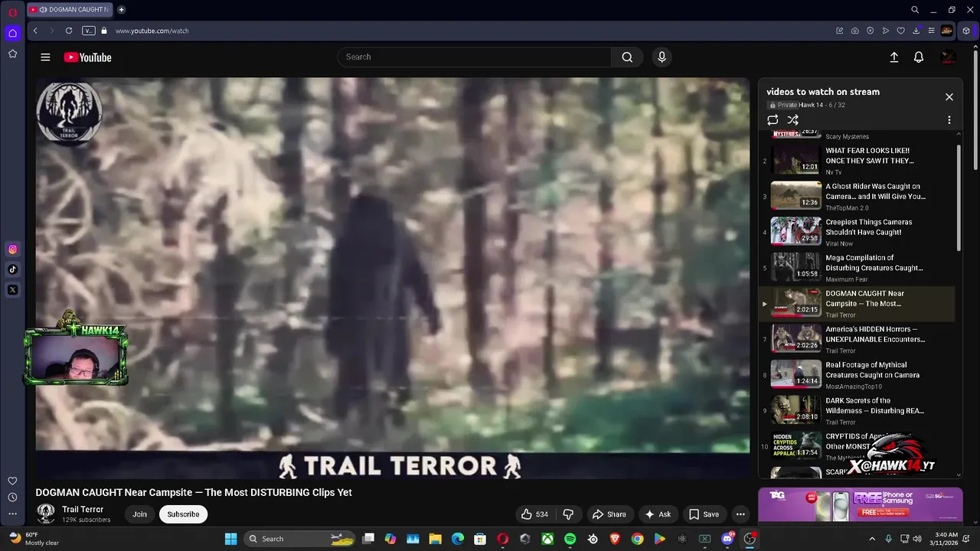Play 'Mega Compilation of Disturbing Creatures Caught'
980x551 pixels.
pyautogui.click(x=857, y=268)
